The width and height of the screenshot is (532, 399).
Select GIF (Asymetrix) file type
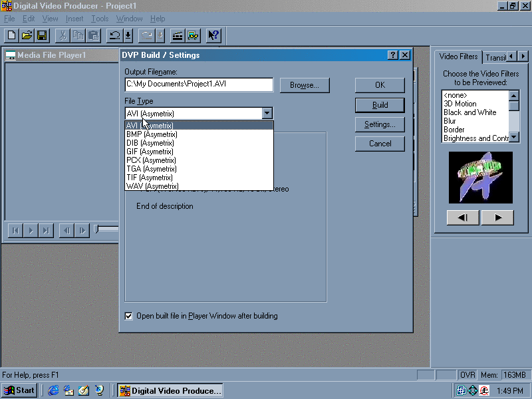pos(199,152)
